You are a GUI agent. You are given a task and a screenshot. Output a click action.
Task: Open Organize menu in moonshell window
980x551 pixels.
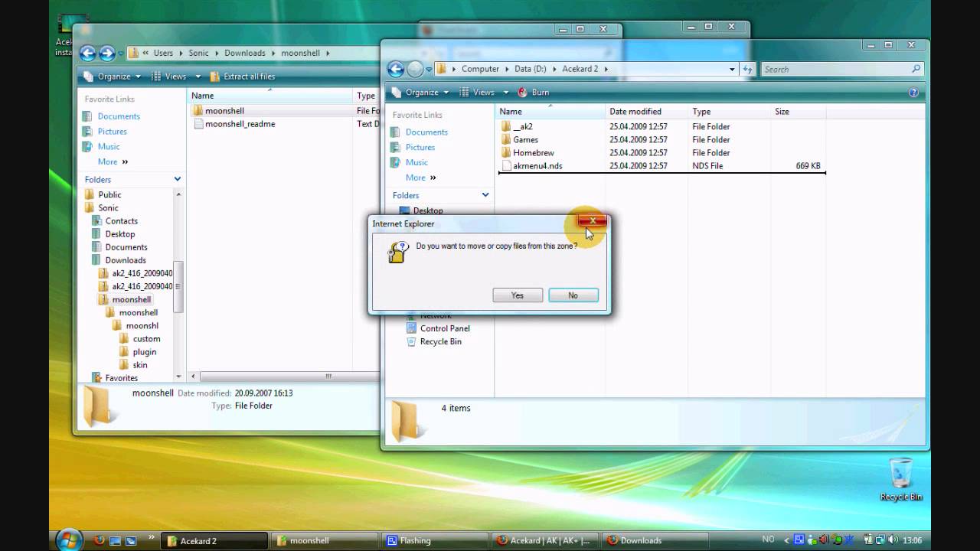[x=112, y=77]
